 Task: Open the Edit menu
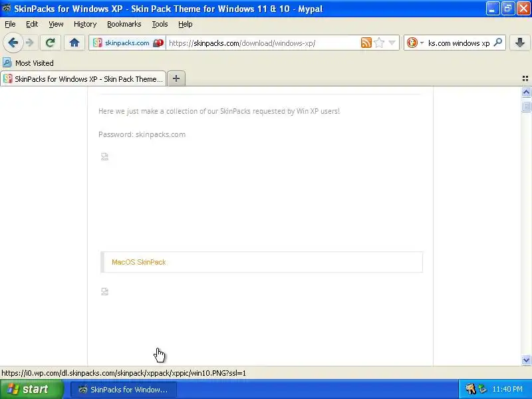point(32,24)
